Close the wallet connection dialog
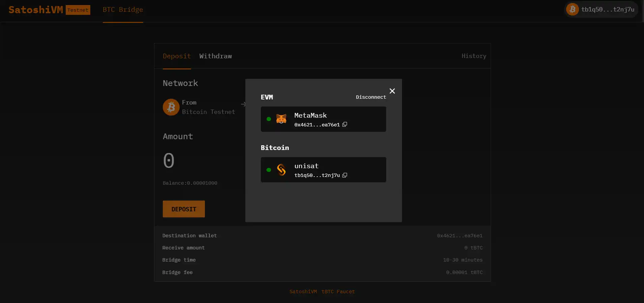 [x=392, y=91]
